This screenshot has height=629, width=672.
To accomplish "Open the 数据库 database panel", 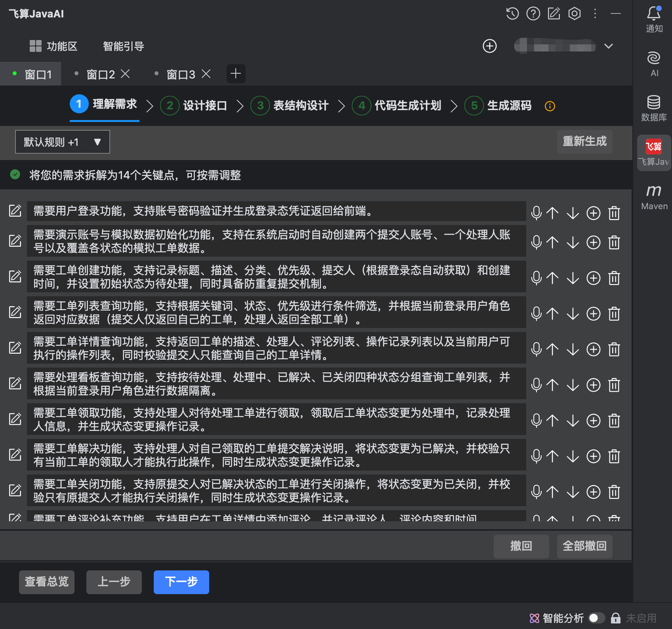I will tap(654, 109).
